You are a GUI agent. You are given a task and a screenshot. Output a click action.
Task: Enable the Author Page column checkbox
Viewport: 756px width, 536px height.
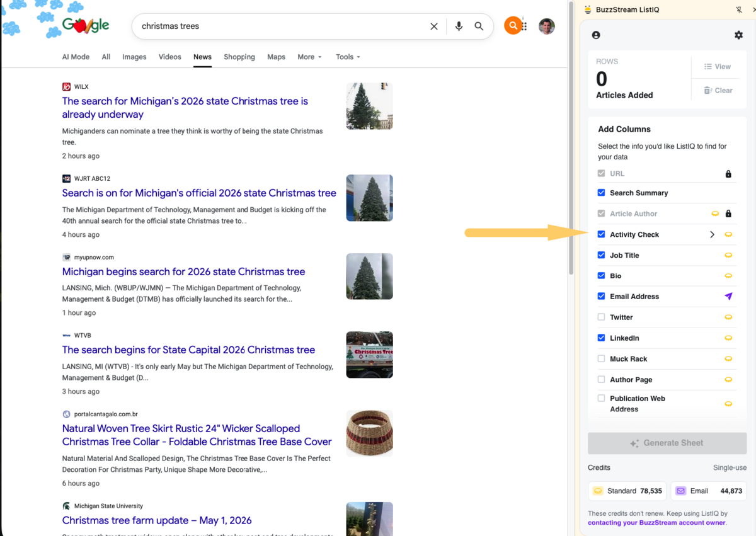(x=601, y=379)
